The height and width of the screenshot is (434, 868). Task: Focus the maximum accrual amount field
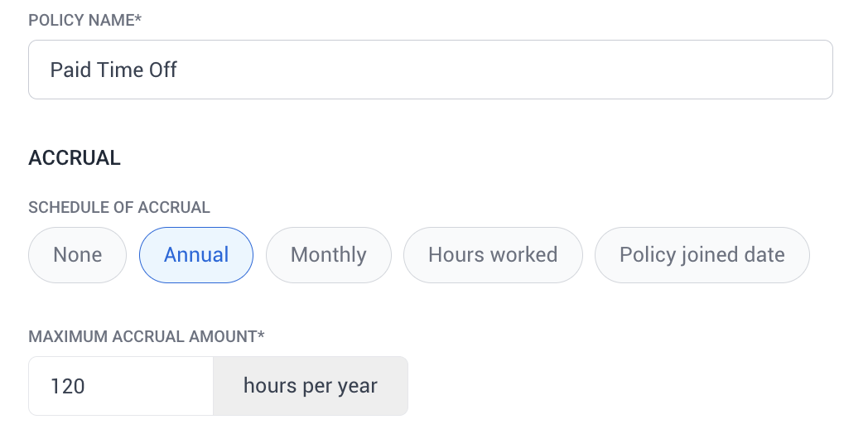(x=121, y=386)
